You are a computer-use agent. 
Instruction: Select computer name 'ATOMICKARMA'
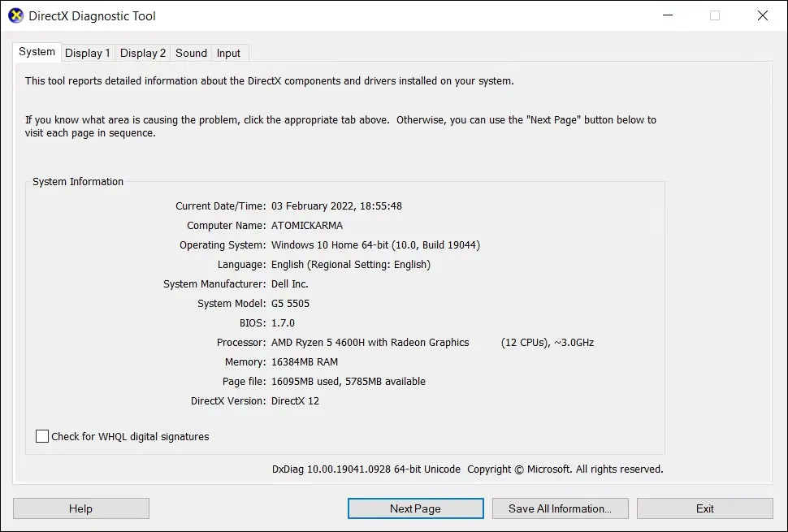coord(307,226)
